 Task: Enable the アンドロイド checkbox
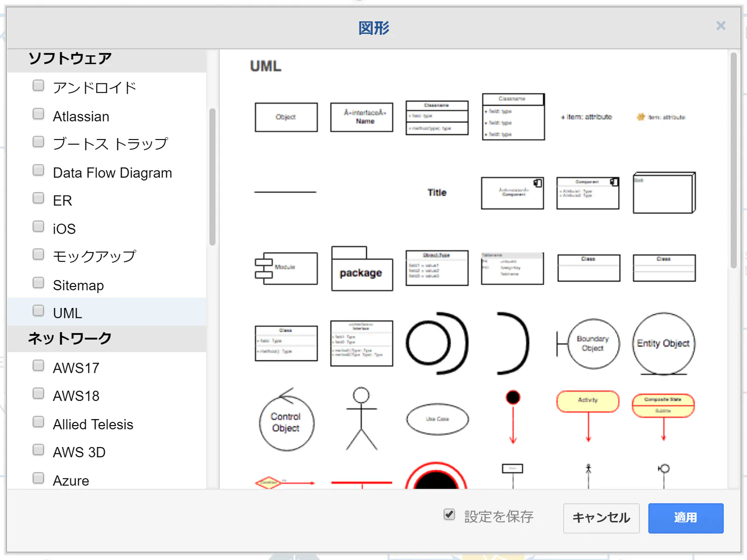tap(38, 86)
